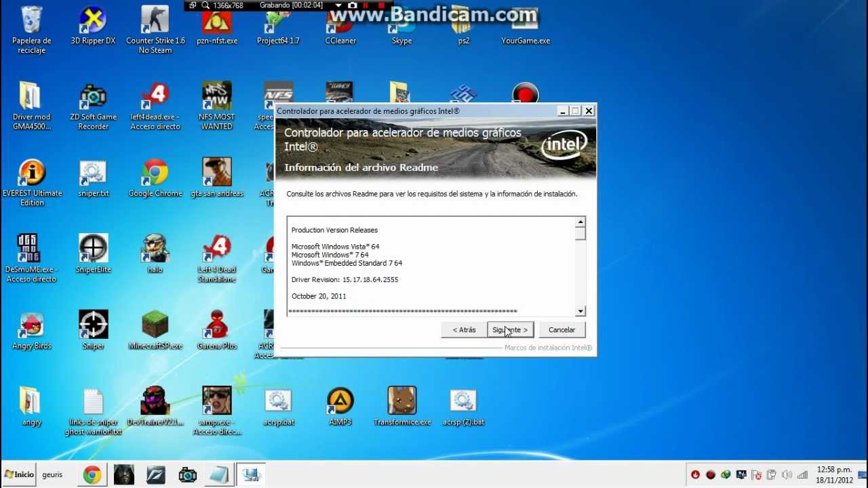Click the 'October 20, 2011' date text

click(319, 296)
